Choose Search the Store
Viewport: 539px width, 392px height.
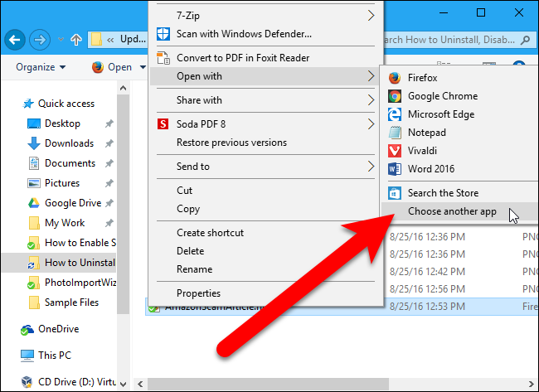[x=459, y=193]
